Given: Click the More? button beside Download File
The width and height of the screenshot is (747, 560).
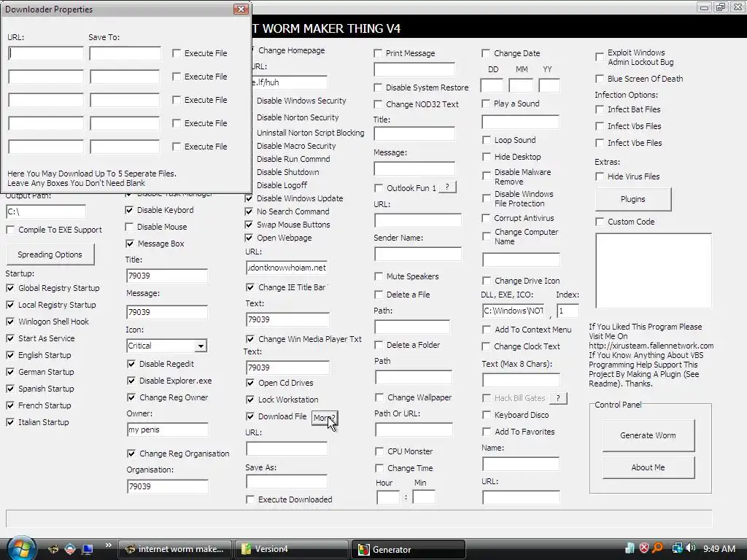Looking at the screenshot, I should [325, 418].
